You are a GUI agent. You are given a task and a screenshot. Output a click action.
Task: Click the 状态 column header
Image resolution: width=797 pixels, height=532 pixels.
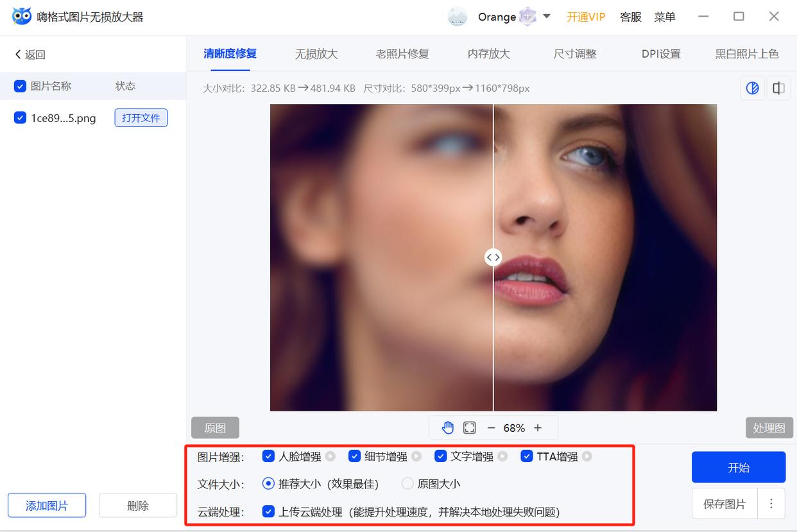click(125, 86)
